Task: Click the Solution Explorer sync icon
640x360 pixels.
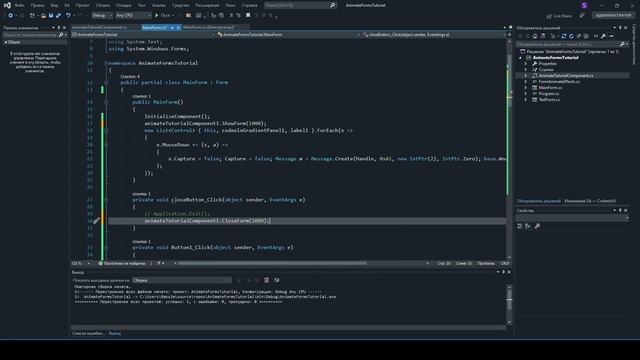Action: coord(564,36)
